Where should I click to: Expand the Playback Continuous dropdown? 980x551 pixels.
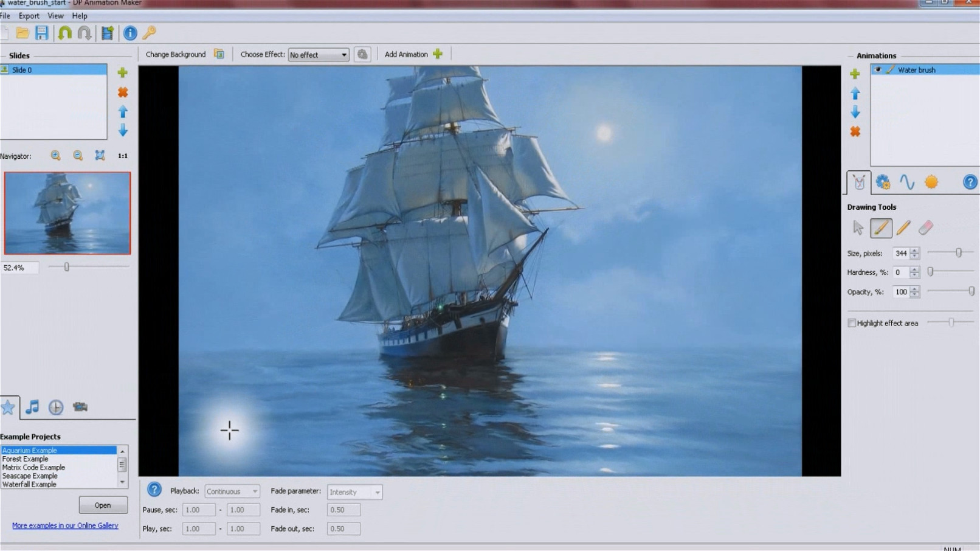232,491
